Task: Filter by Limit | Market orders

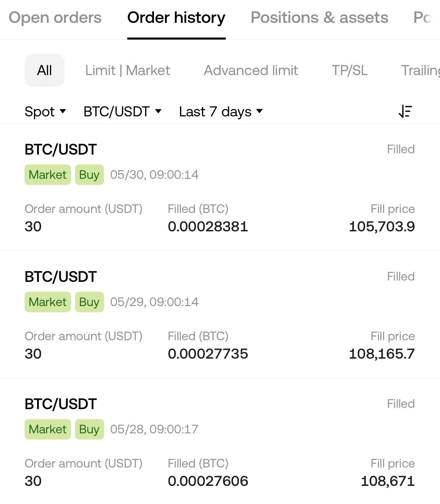Action: click(x=128, y=70)
